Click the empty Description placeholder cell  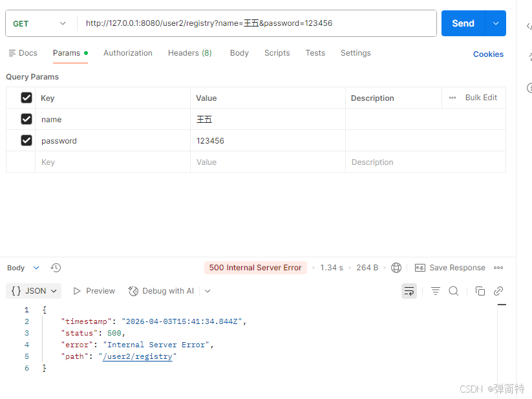tap(425, 162)
